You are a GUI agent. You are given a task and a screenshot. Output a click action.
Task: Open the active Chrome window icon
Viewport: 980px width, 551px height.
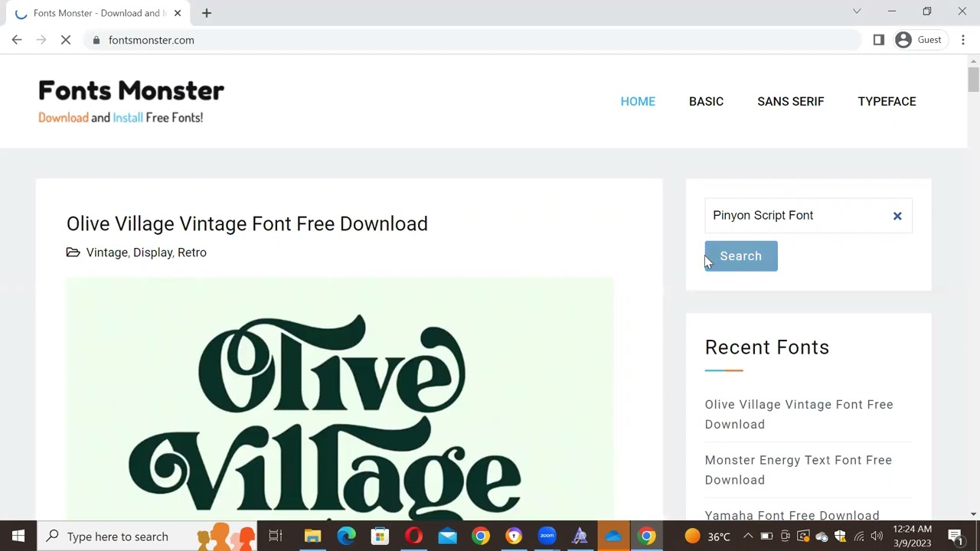[x=647, y=536]
